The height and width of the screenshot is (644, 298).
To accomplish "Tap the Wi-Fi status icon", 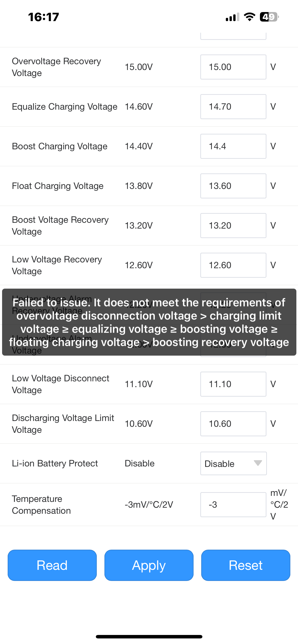I will pos(249,17).
